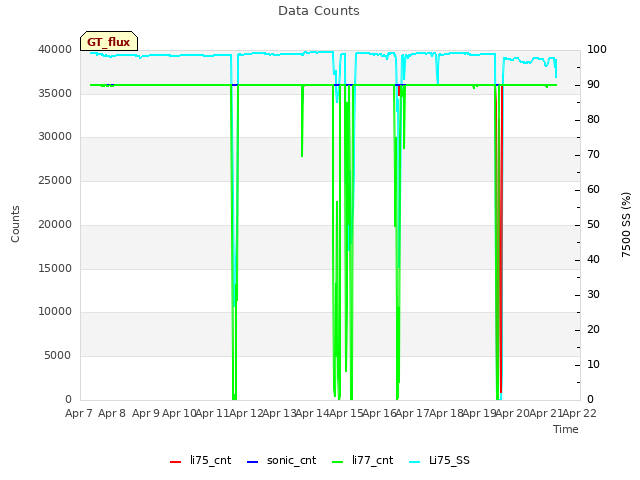
Task: Click the 20000 counts axis value
Action: click(x=55, y=224)
